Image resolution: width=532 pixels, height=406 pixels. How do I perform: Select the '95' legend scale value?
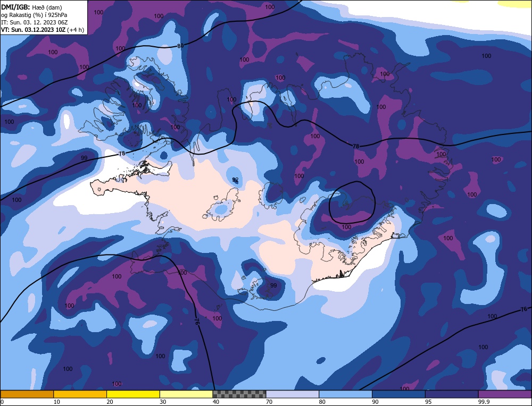point(428,402)
